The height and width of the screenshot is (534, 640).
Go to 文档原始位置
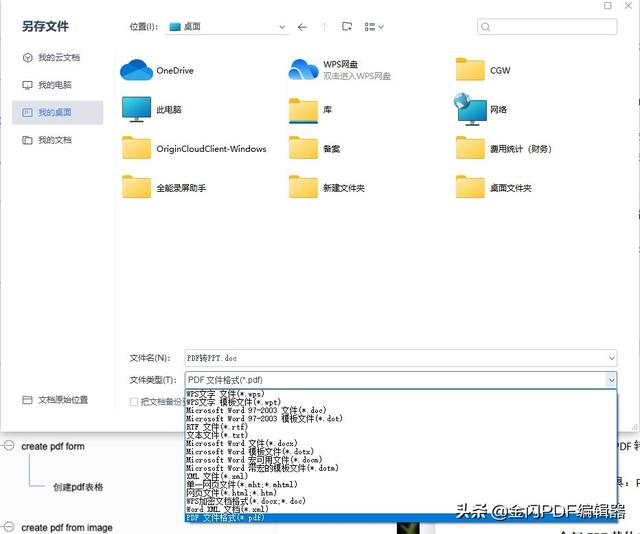(55, 400)
